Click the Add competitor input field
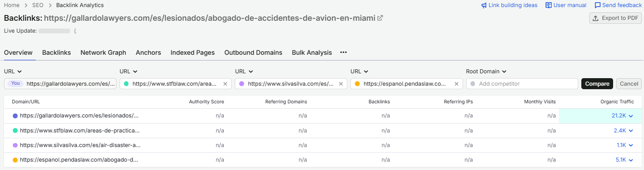This screenshot has width=644, height=170. 522,83
